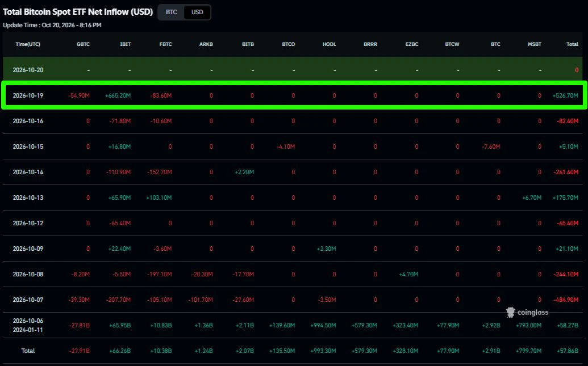
Task: Click the -82.40M total value
Action: pos(568,121)
